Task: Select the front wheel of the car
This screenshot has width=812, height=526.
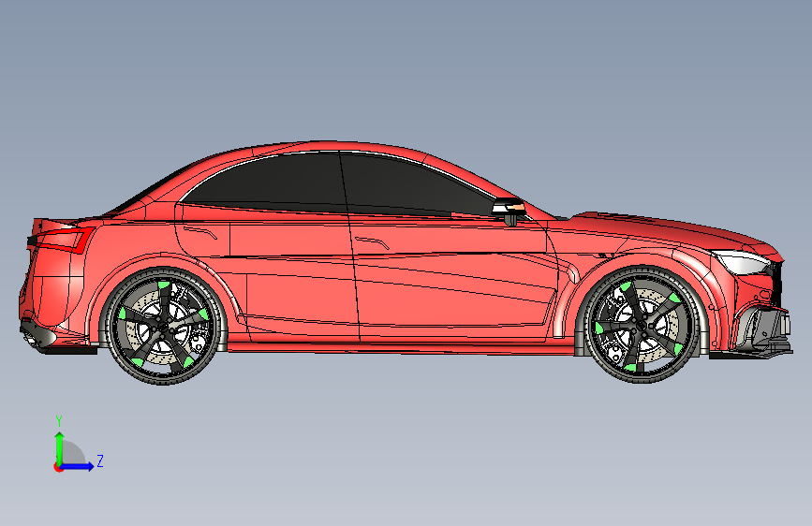Action: (x=642, y=325)
